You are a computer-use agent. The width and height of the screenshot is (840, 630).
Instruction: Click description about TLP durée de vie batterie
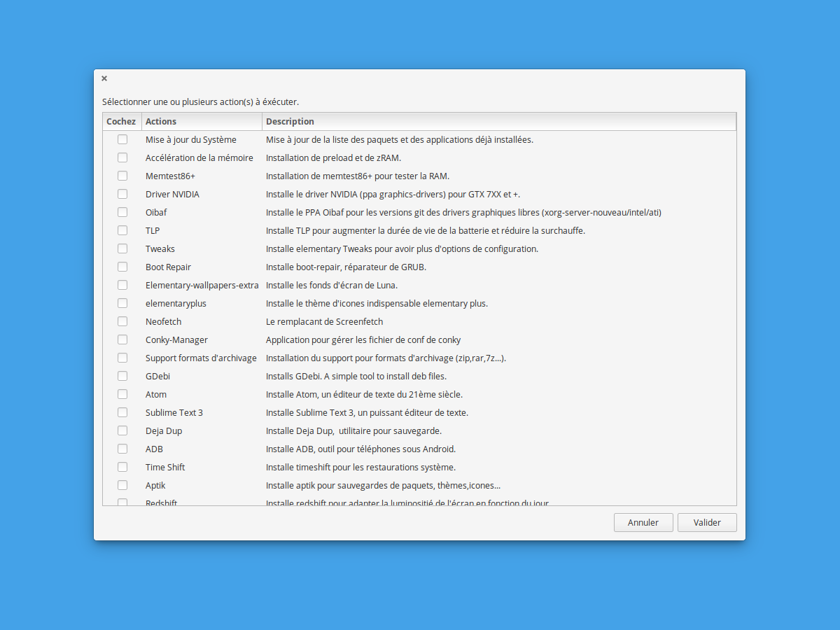[x=426, y=230]
